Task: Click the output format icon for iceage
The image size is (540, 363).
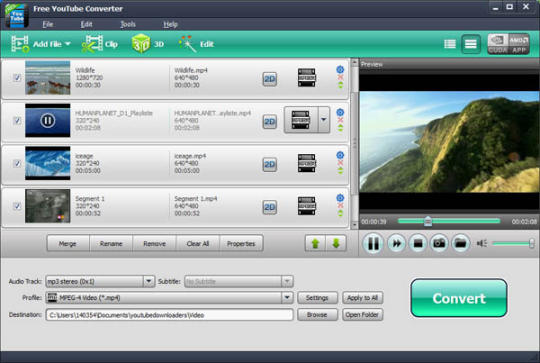Action: click(x=307, y=163)
